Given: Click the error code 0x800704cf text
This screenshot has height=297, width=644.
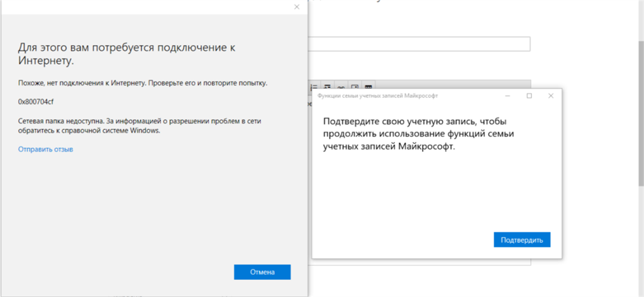Looking at the screenshot, I should tap(36, 102).
